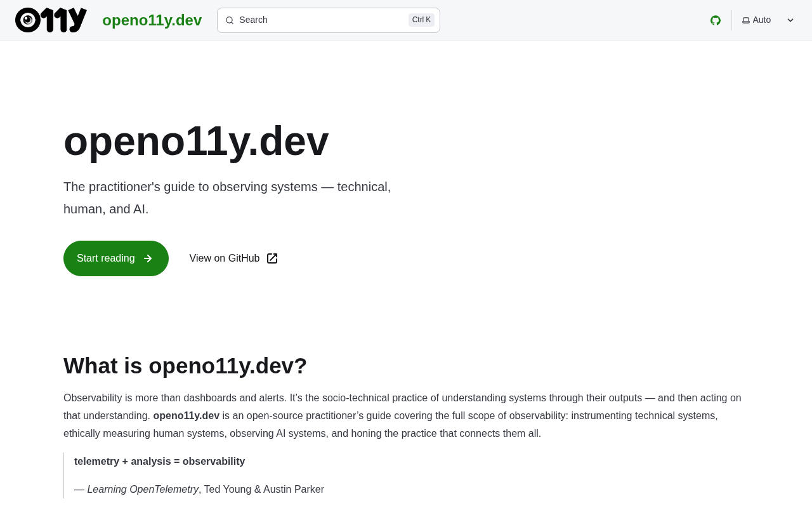The width and height of the screenshot is (812, 508).
Task: Click bold openo11y.dev in the paragraph
Action: pos(187,416)
